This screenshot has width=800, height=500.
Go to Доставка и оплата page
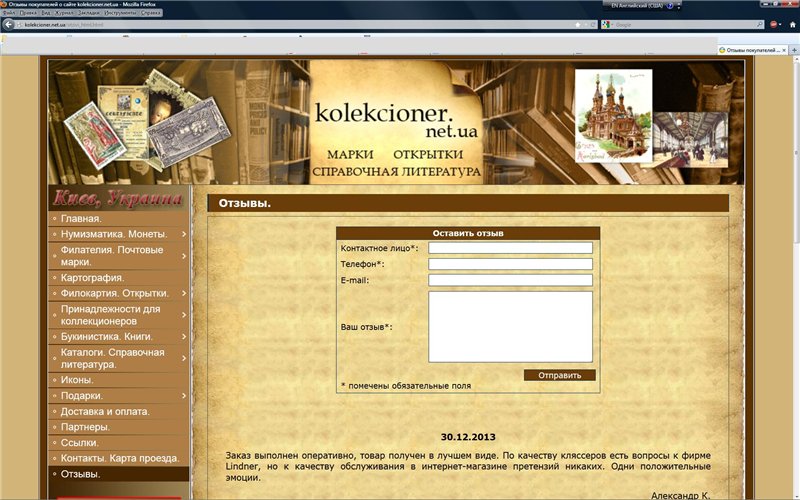click(x=105, y=411)
